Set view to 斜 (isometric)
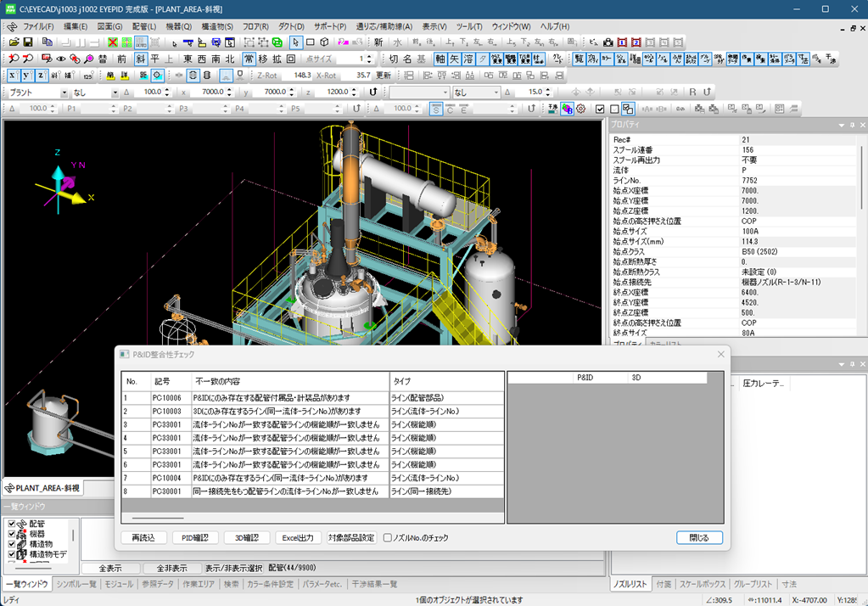This screenshot has height=606, width=868. click(141, 59)
